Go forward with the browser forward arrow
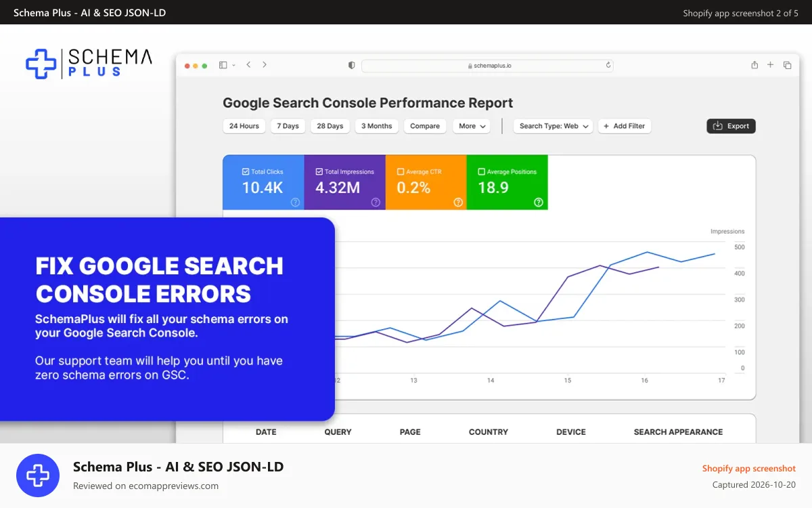This screenshot has width=812, height=508. [x=265, y=65]
